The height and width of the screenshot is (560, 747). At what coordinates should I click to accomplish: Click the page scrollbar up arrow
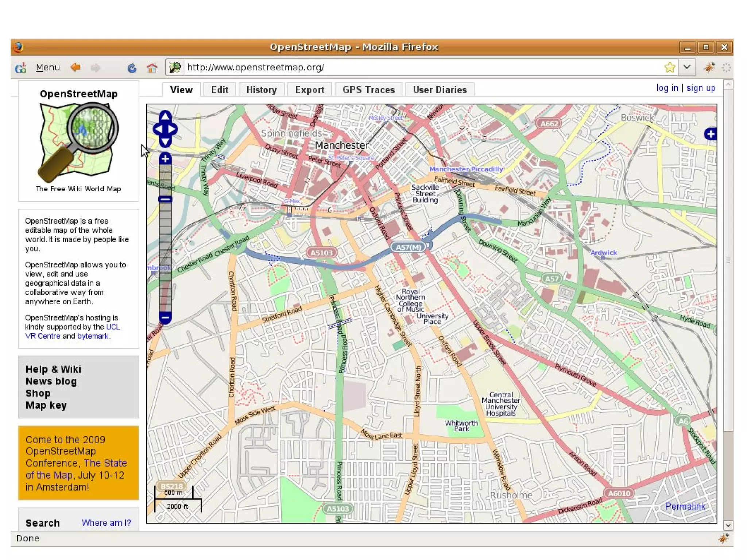728,85
